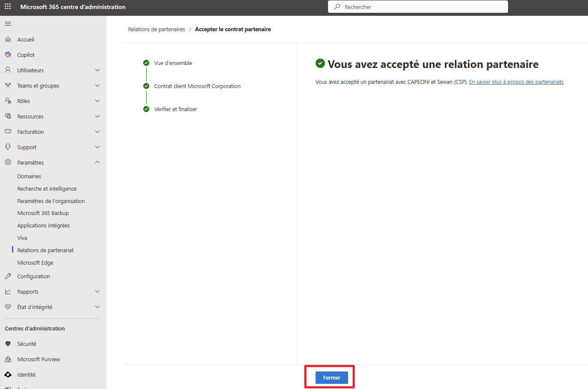Click the Accueil home icon
This screenshot has width=588, height=389.
click(x=8, y=39)
